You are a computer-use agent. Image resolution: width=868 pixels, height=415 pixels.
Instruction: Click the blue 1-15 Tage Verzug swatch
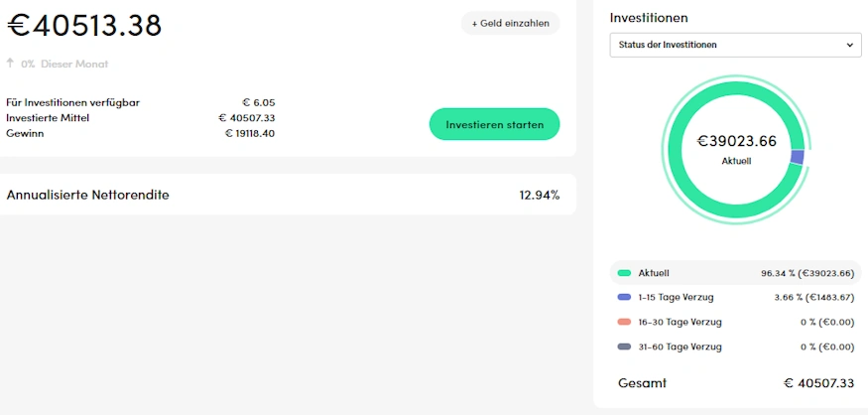pyautogui.click(x=624, y=297)
